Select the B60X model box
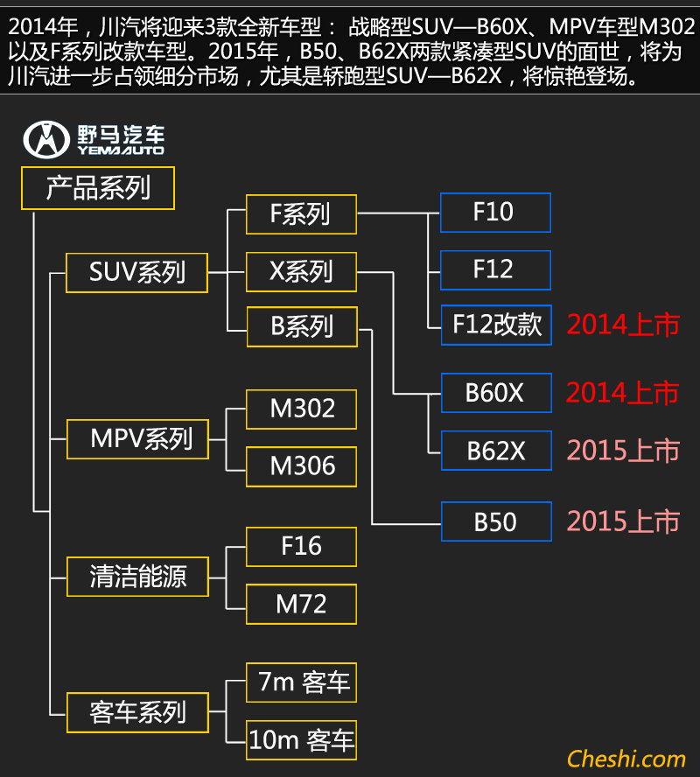Screen dimensions: 700x777 (x=496, y=393)
